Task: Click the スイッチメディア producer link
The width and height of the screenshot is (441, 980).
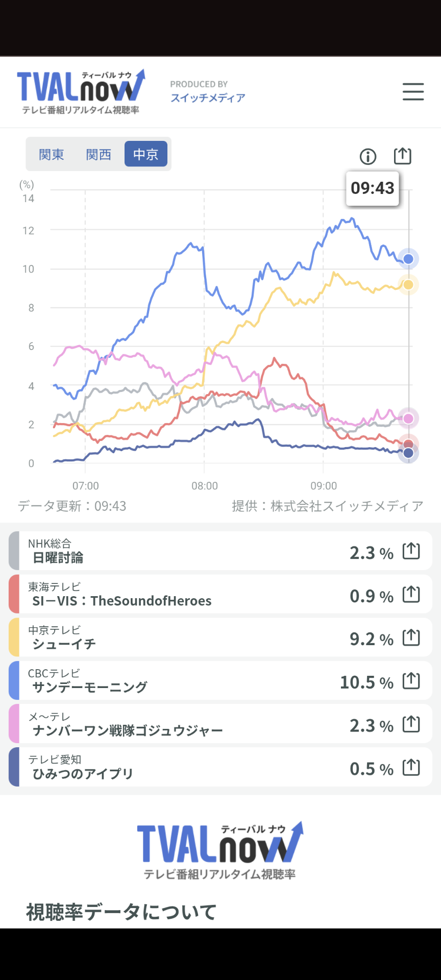Action: point(208,97)
